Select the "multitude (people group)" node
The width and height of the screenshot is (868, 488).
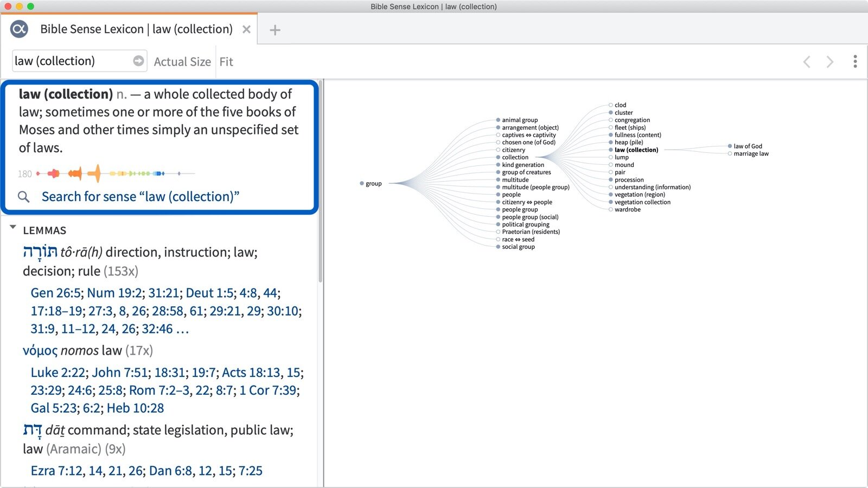point(532,187)
